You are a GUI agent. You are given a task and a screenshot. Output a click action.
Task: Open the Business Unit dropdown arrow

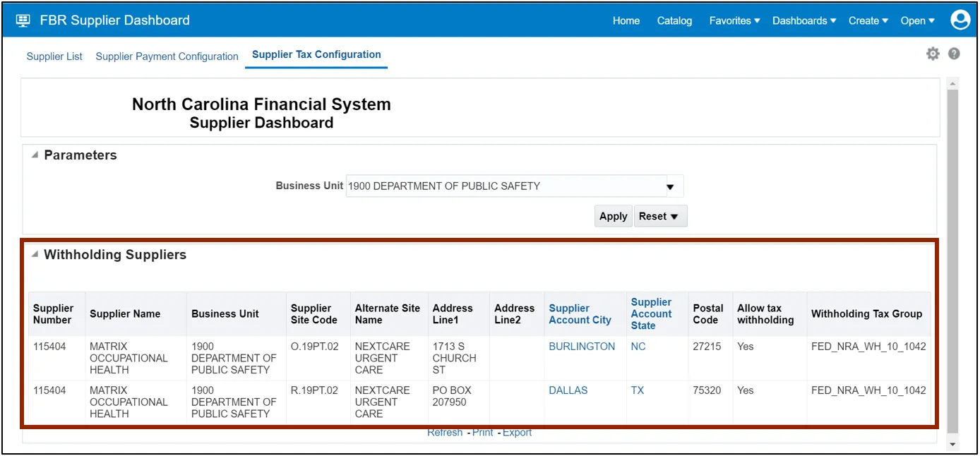[x=670, y=186]
